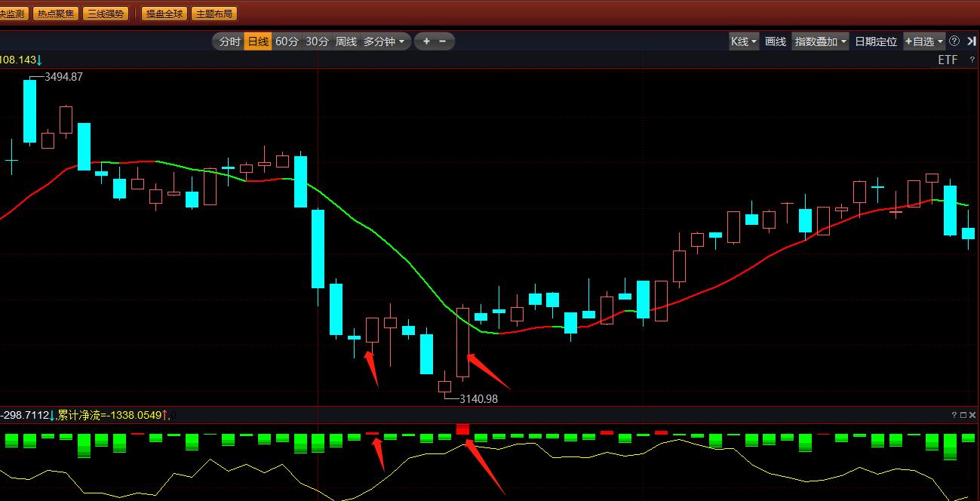Switch to 分时 intraday view
980x501 pixels.
click(229, 41)
